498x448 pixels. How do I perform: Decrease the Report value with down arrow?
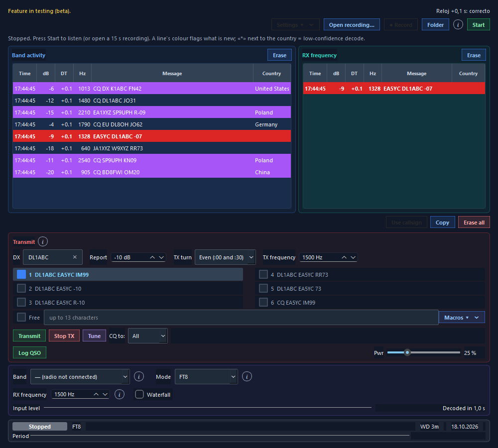[x=161, y=257]
